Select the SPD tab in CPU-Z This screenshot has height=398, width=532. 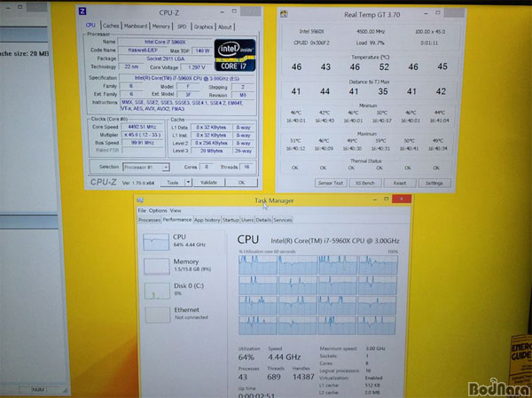(x=182, y=27)
